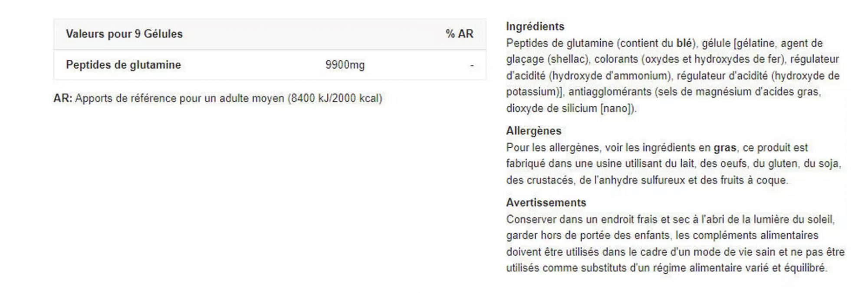Click 'dioxyde de silicium [nano]' text
The image size is (868, 293).
tap(570, 108)
